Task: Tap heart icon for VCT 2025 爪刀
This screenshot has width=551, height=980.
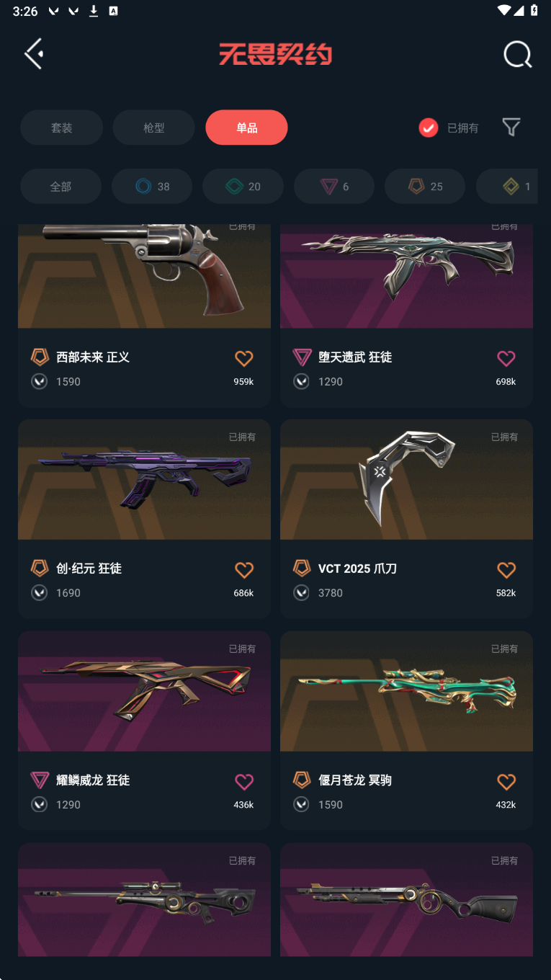Action: 506,569
